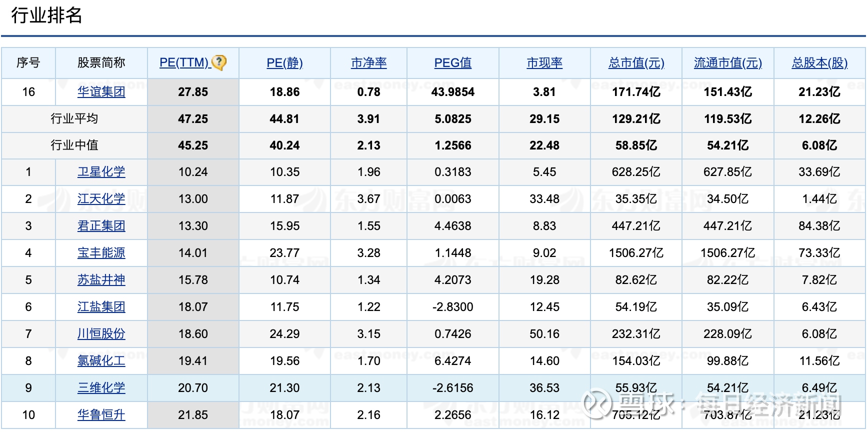
Task: Click the 序号 column header
Action: pos(28,63)
